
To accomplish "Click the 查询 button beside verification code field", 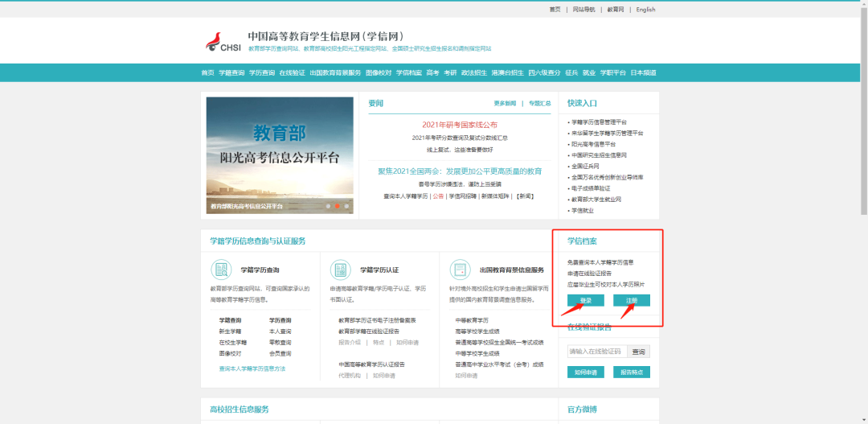I will click(639, 352).
